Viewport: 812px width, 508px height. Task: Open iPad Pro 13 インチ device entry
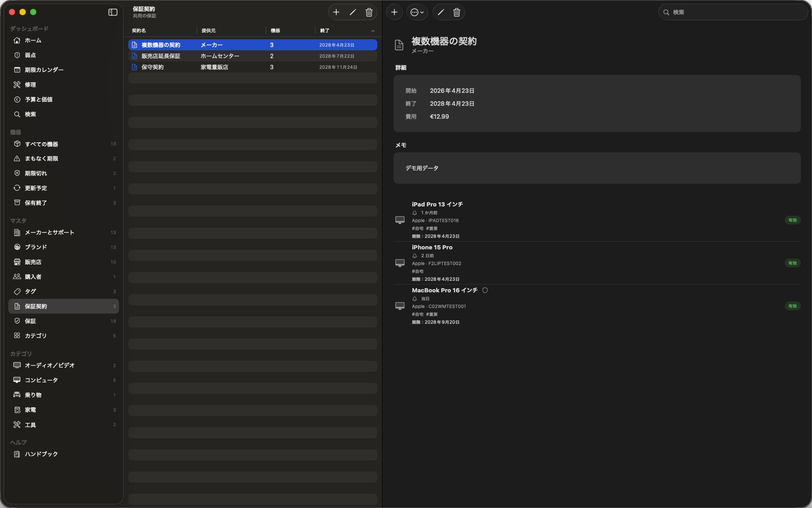[x=597, y=220]
